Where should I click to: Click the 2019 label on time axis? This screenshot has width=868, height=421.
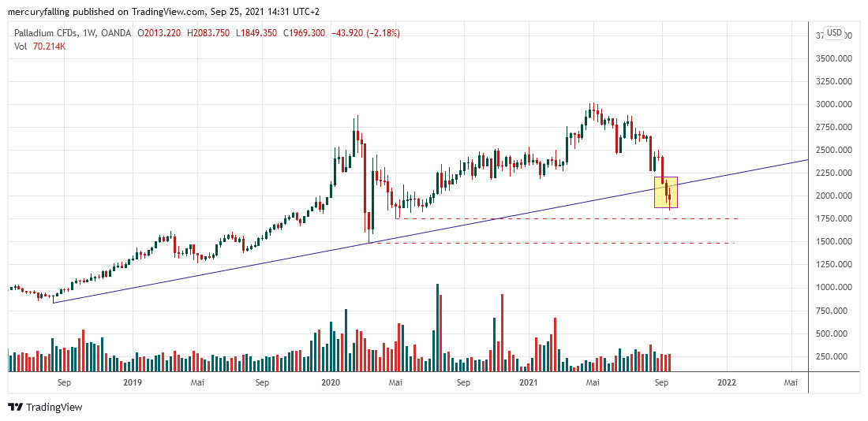(133, 382)
